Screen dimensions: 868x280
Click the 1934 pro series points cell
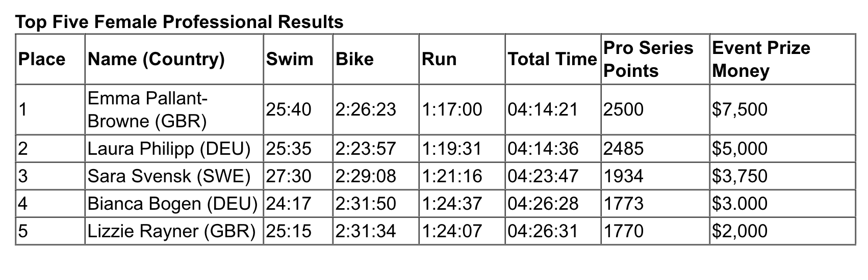(x=655, y=176)
